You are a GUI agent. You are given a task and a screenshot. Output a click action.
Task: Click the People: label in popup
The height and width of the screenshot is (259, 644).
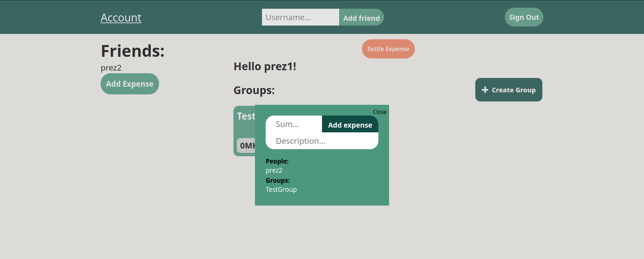[x=277, y=161]
